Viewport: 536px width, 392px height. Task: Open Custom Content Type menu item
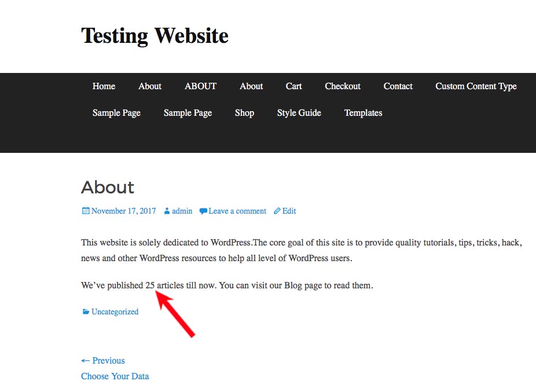(476, 86)
